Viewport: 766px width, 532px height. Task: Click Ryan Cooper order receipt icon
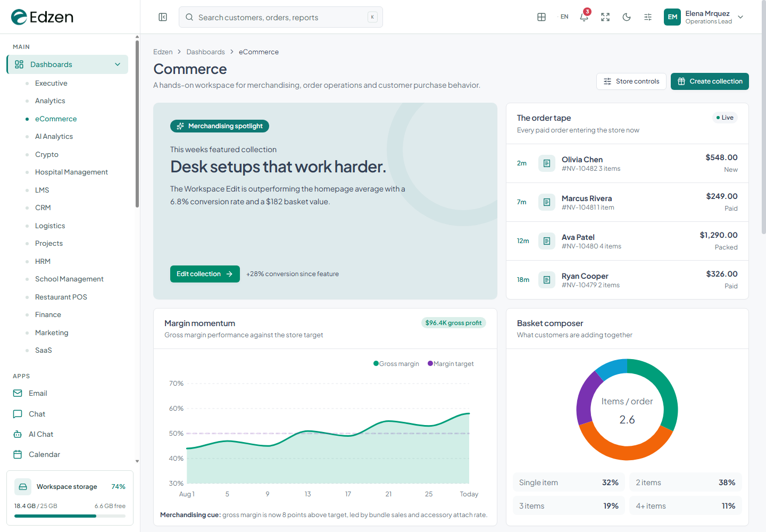pos(547,280)
